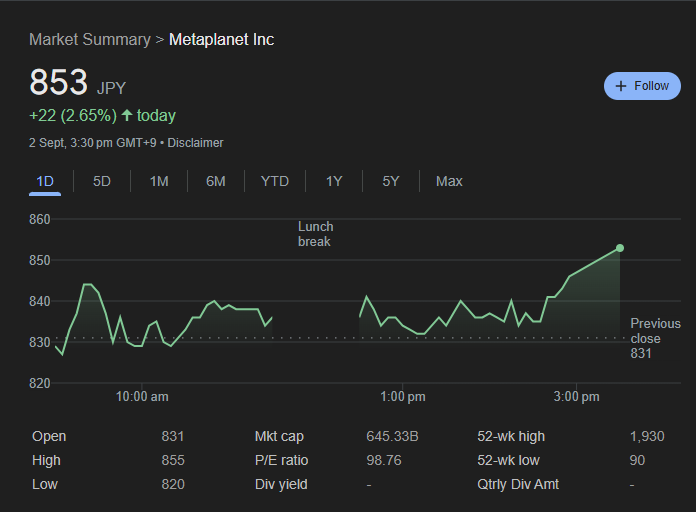Switch to the 5Y chart tab
Screen dimensions: 696x512
coord(391,181)
